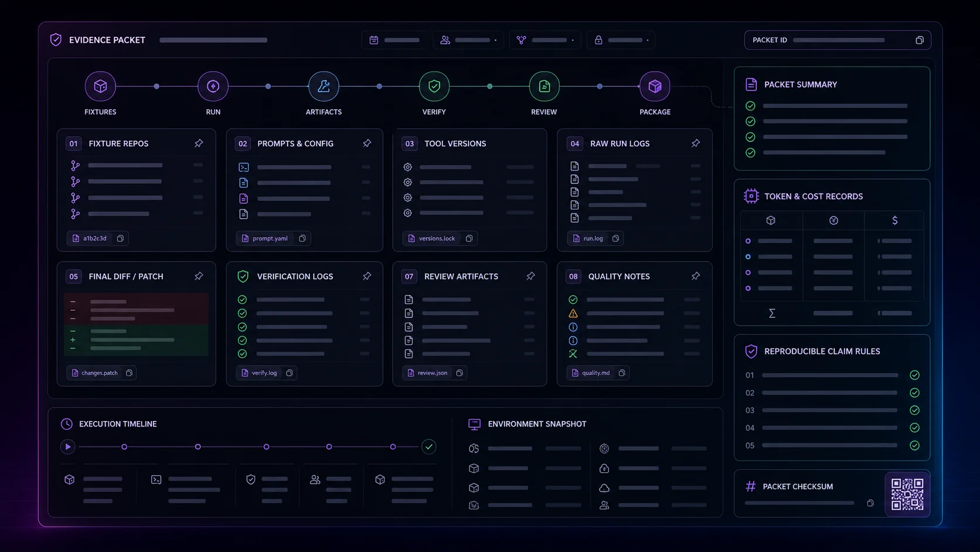Click the Packet Summary document icon
This screenshot has height=552, width=980.
(x=751, y=84)
